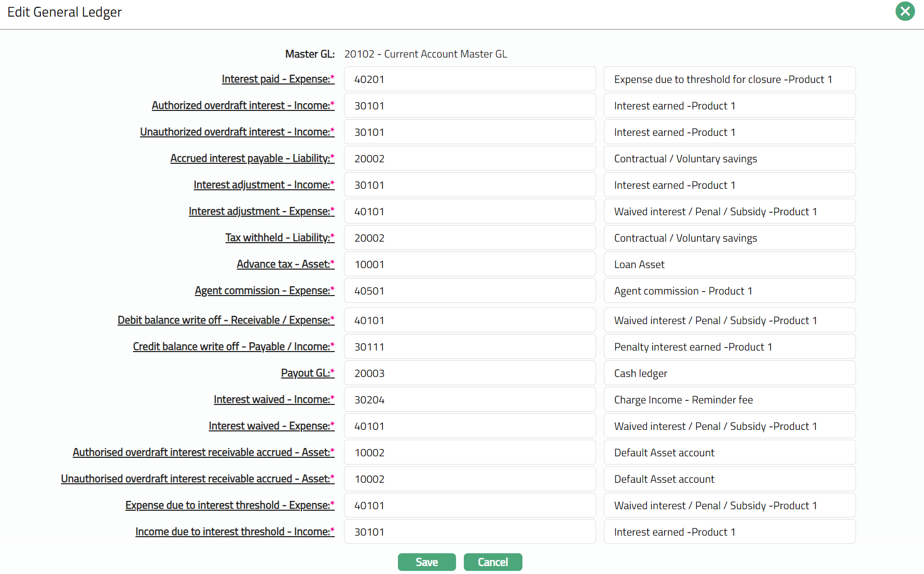The height and width of the screenshot is (574, 924).
Task: Click the Credit balance write off code field
Action: pyautogui.click(x=470, y=347)
